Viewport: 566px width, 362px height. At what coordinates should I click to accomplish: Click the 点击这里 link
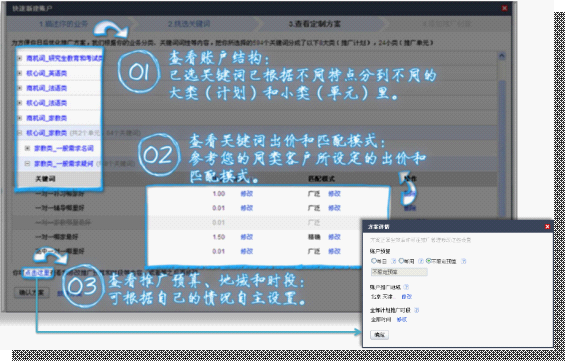38,273
